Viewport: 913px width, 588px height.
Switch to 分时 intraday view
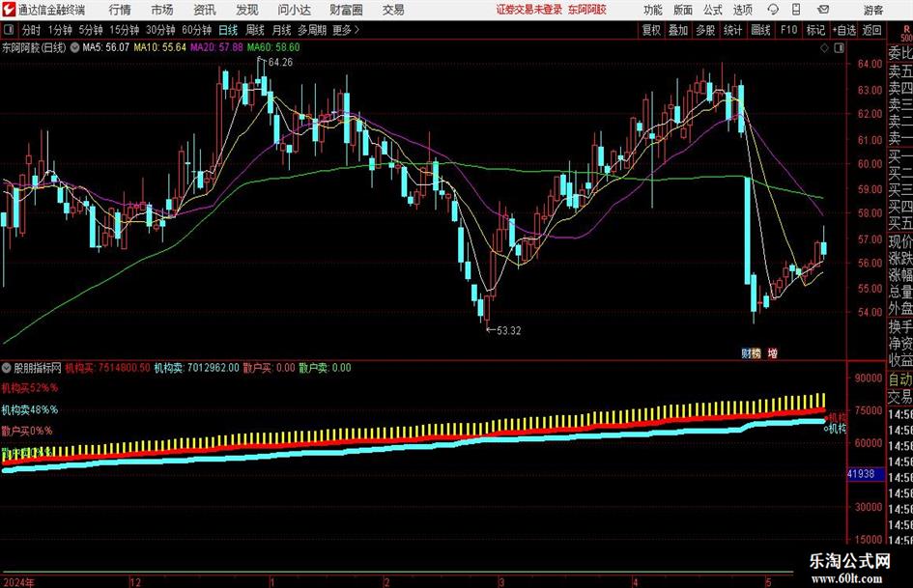[32, 30]
